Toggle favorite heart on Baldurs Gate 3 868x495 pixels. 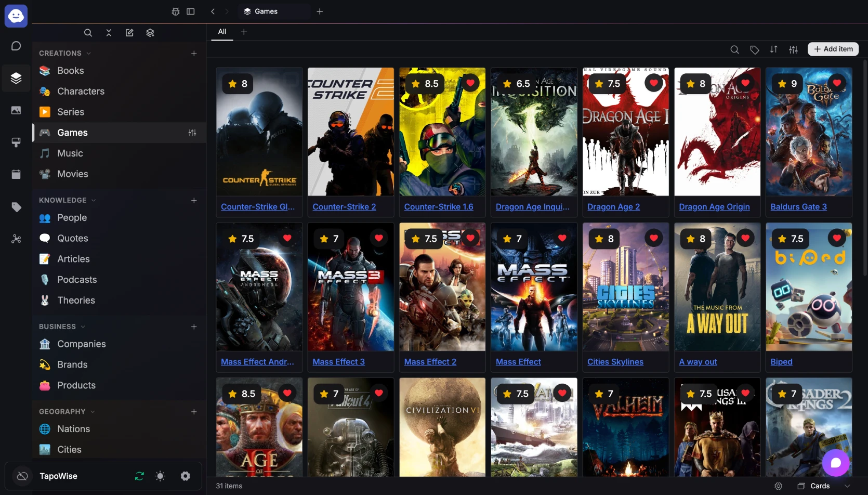pyautogui.click(x=836, y=83)
